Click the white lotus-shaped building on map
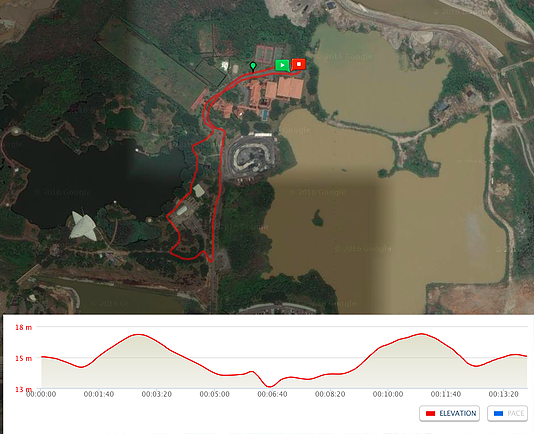The image size is (534, 434). 83,226
